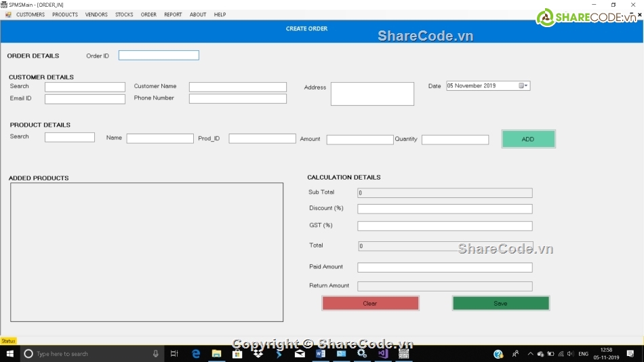Focus the Discount (%) text box
The height and width of the screenshot is (362, 644).
[445, 209]
